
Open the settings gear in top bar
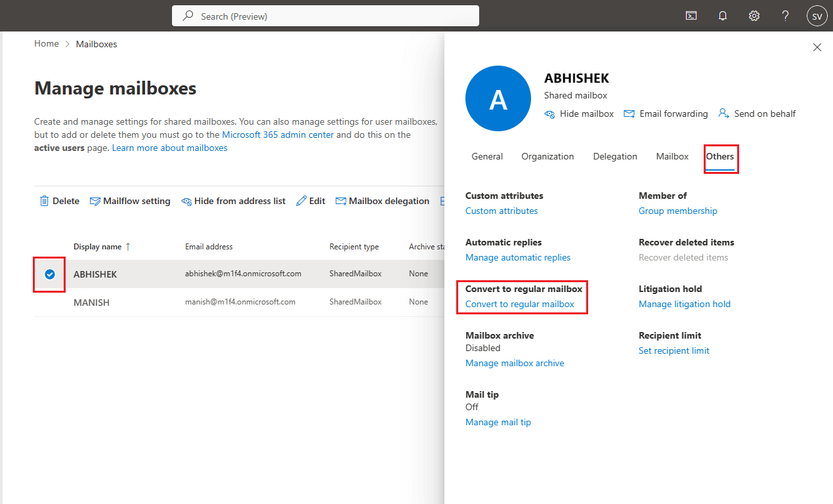(754, 16)
